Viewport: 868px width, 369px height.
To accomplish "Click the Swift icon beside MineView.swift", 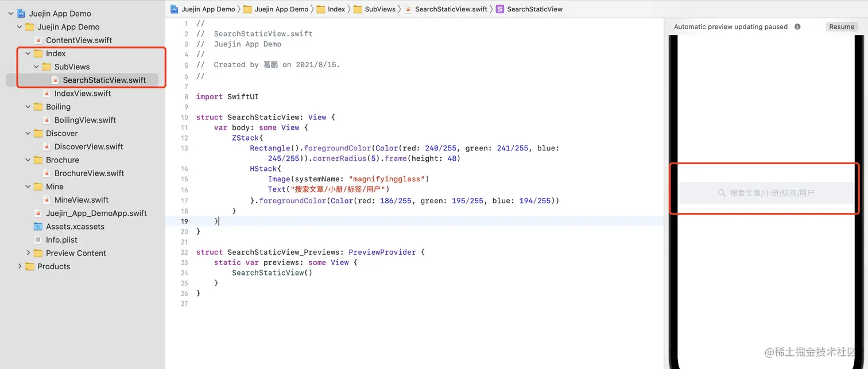I will (x=46, y=200).
